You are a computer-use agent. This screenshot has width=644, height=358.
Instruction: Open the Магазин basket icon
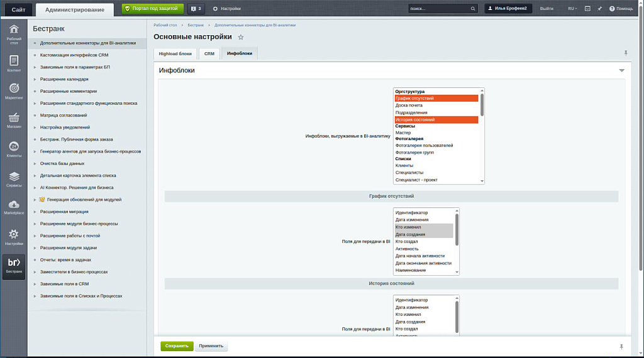point(14,120)
